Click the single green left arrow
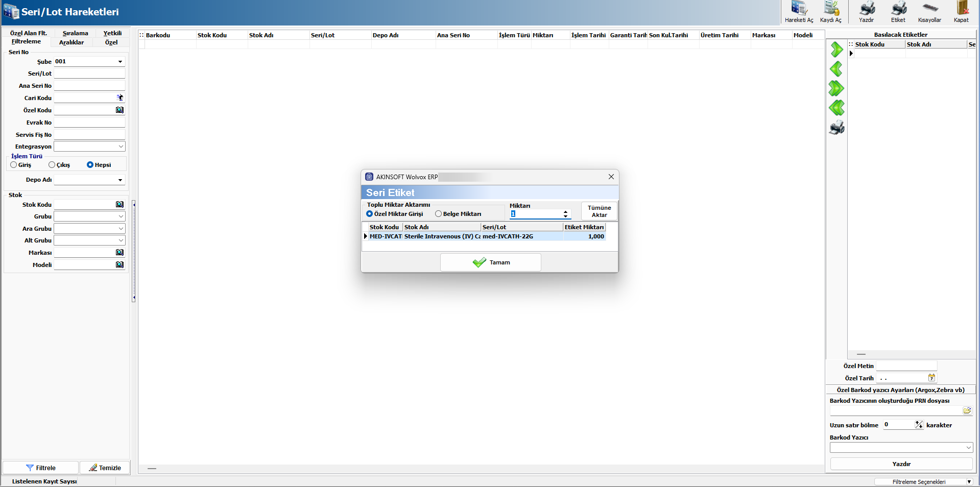 coord(836,69)
